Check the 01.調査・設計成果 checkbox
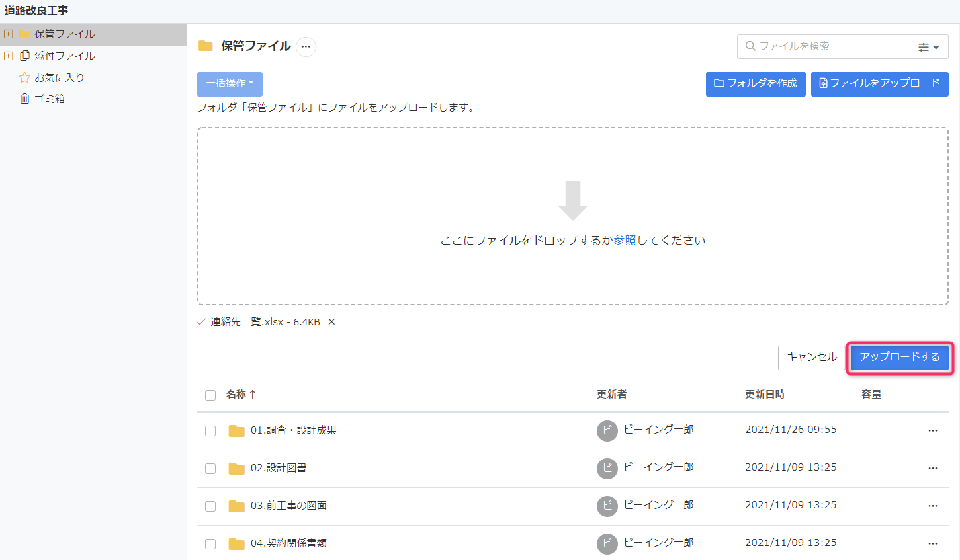Viewport: 960px width, 560px height. tap(210, 431)
